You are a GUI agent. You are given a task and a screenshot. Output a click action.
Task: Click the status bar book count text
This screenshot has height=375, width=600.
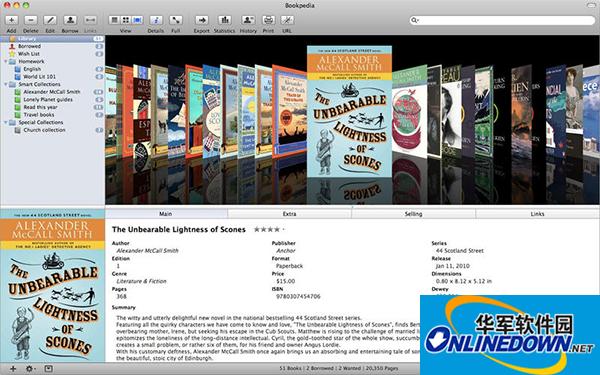coord(338,368)
